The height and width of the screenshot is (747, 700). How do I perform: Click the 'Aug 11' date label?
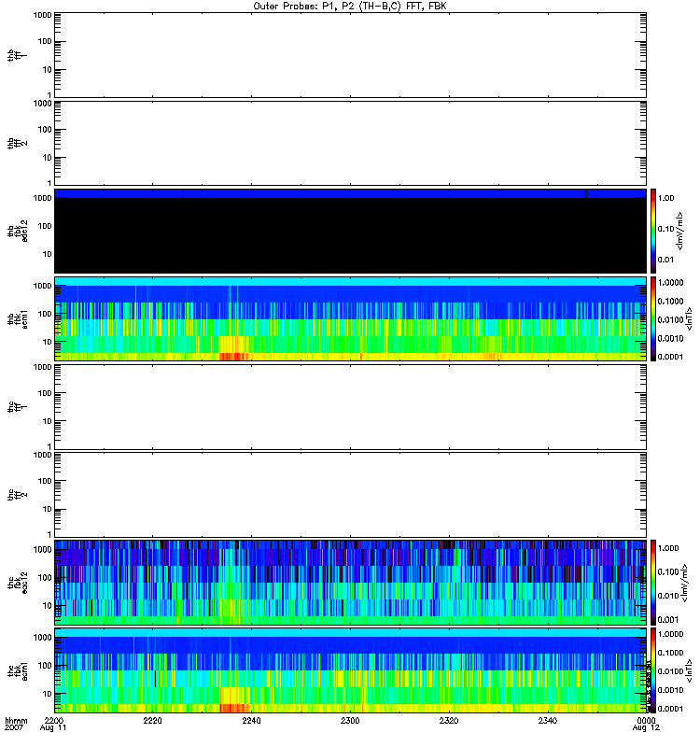53,728
